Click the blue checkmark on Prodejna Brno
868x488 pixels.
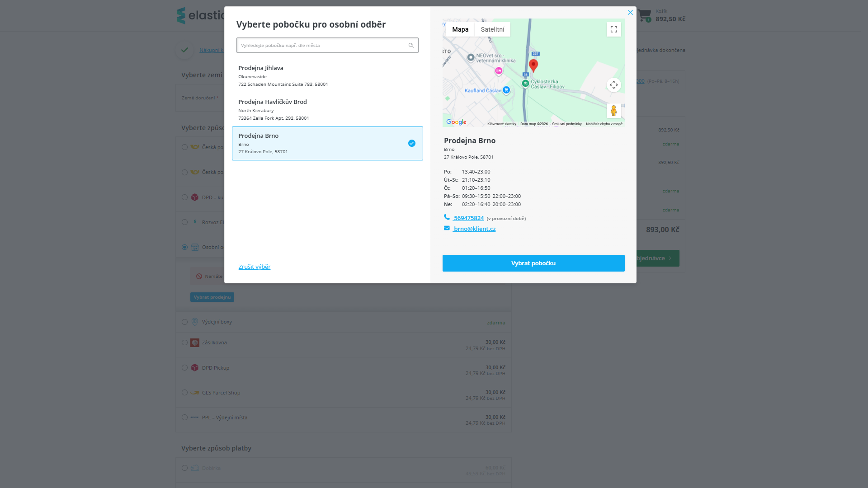[411, 143]
